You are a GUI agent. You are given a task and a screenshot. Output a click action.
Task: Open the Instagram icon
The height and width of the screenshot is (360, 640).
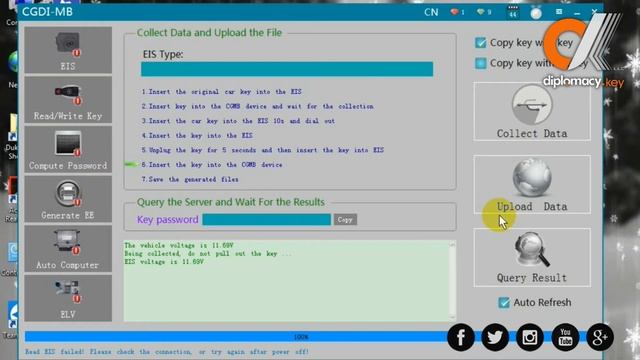(x=530, y=337)
